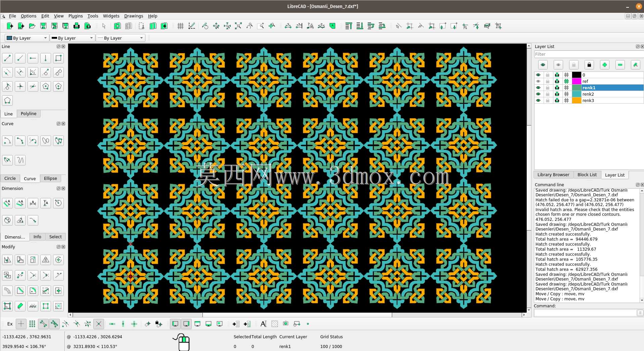The image size is (644, 351).
Task: Select the Mirror modify tool
Action: [46, 260]
